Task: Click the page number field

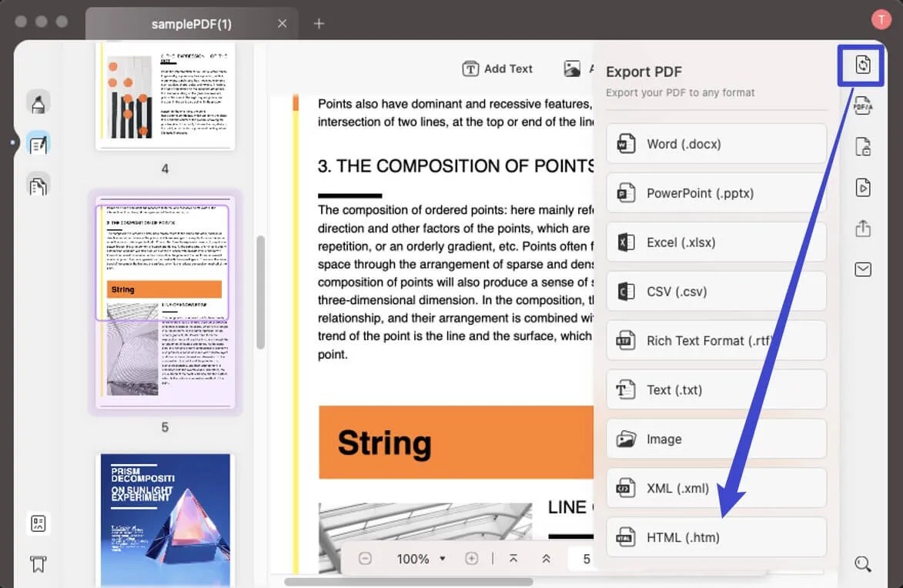Action: coord(581,559)
